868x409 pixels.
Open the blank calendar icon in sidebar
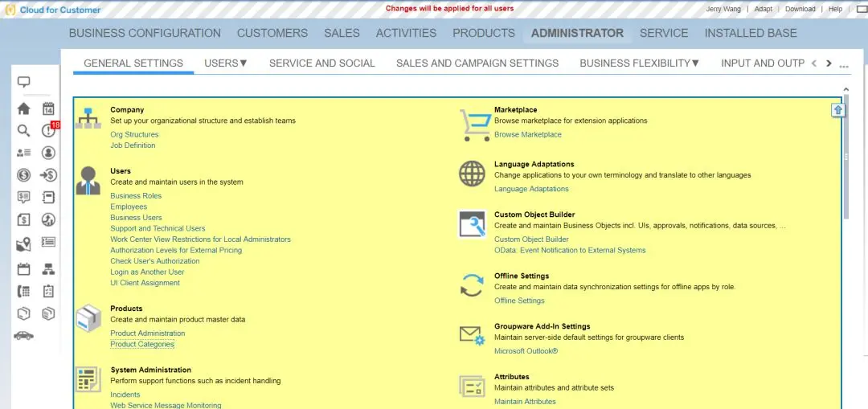coord(24,269)
